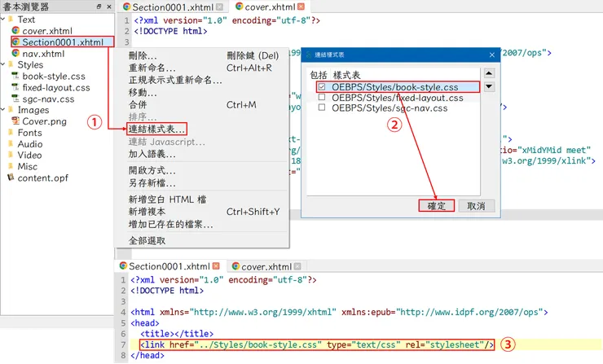
Task: Collapse the Text folder
Action: [x=3, y=19]
